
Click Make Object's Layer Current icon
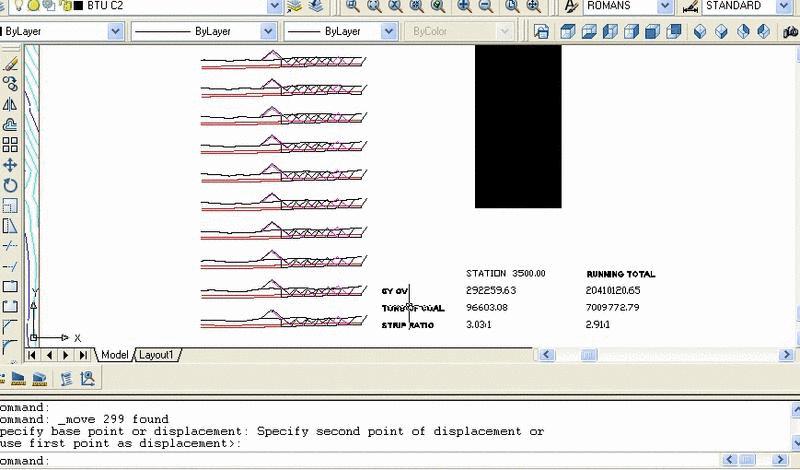click(x=294, y=6)
